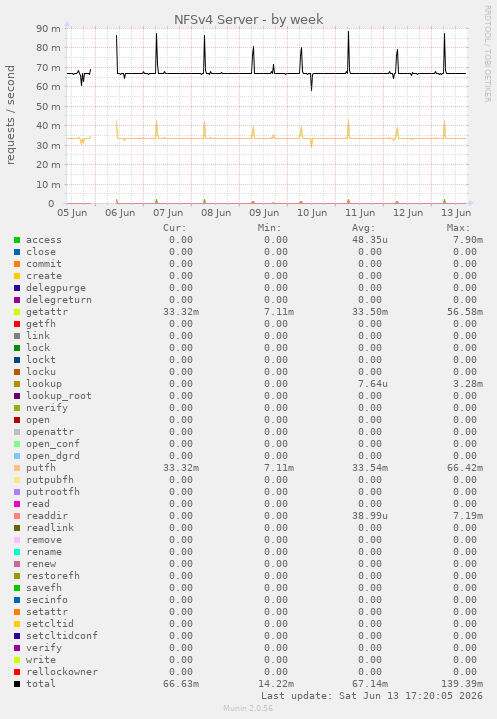Click the "requests / second" axis title
The height and width of the screenshot is (719, 497).
pyautogui.click(x=11, y=115)
